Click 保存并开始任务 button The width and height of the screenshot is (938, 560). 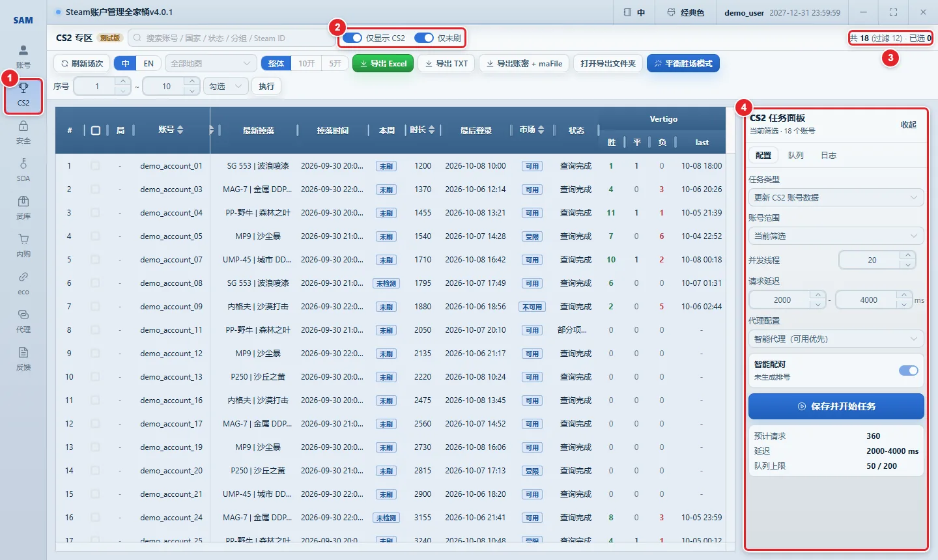coord(836,406)
